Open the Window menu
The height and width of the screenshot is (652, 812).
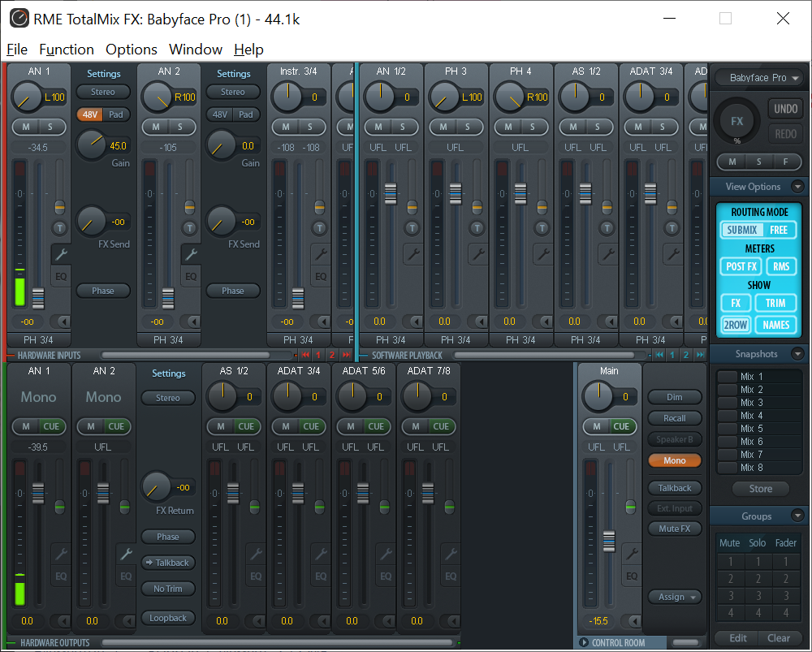[195, 50]
